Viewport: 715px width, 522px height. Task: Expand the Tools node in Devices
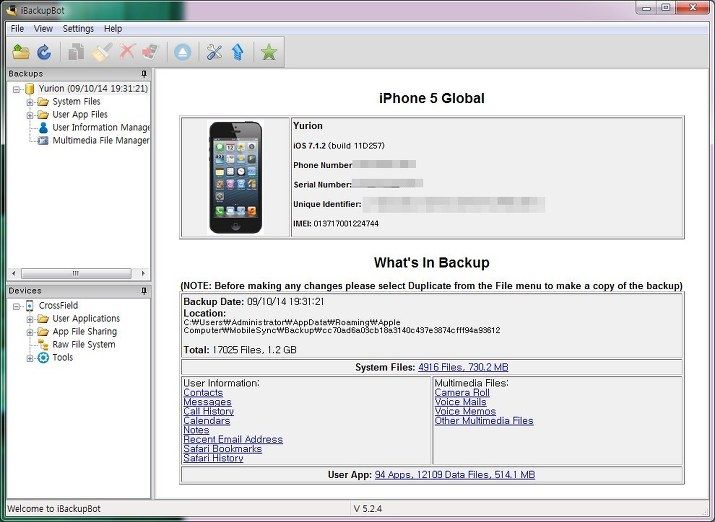pos(30,358)
